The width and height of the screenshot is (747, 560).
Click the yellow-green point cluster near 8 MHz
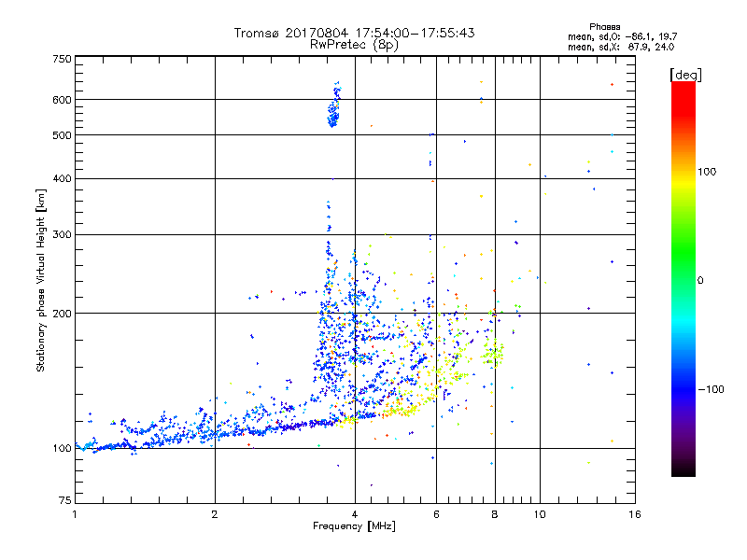click(492, 353)
